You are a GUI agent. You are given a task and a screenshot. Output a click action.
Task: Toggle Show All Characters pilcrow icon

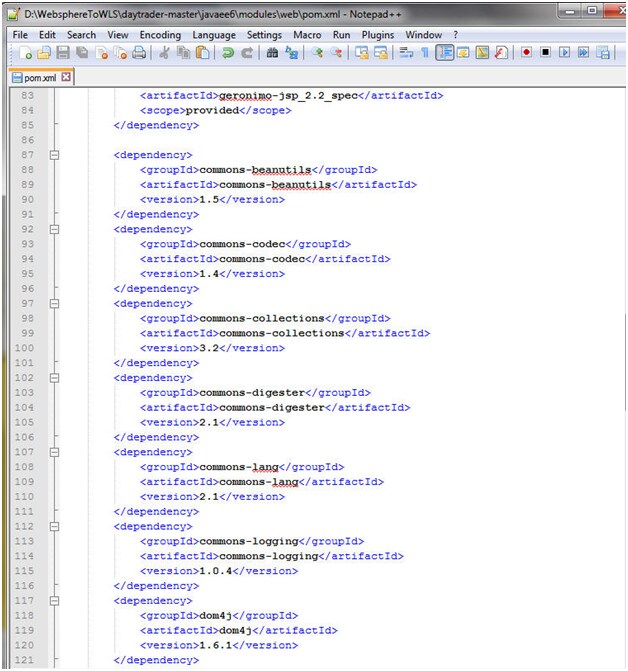[x=424, y=53]
